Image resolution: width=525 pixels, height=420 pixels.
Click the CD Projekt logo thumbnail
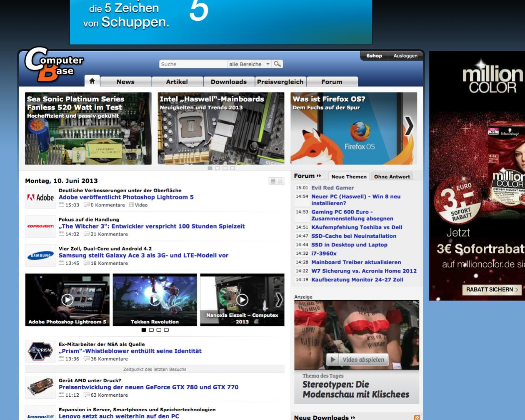[40, 226]
